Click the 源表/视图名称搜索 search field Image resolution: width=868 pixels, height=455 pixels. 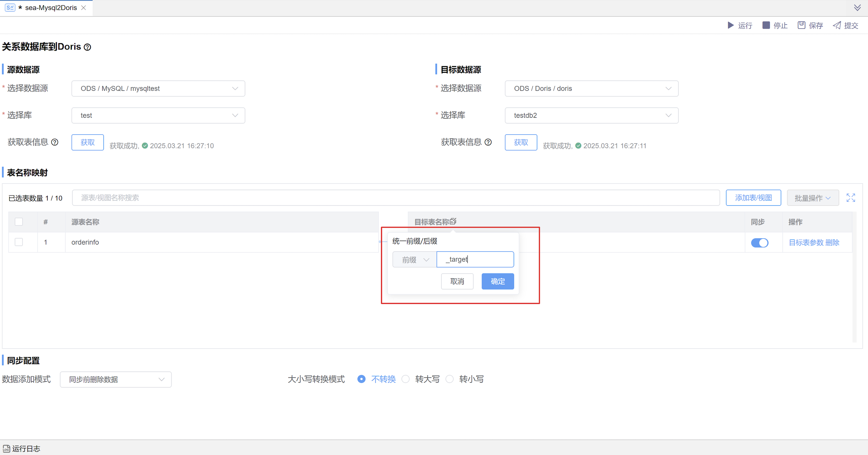point(395,198)
